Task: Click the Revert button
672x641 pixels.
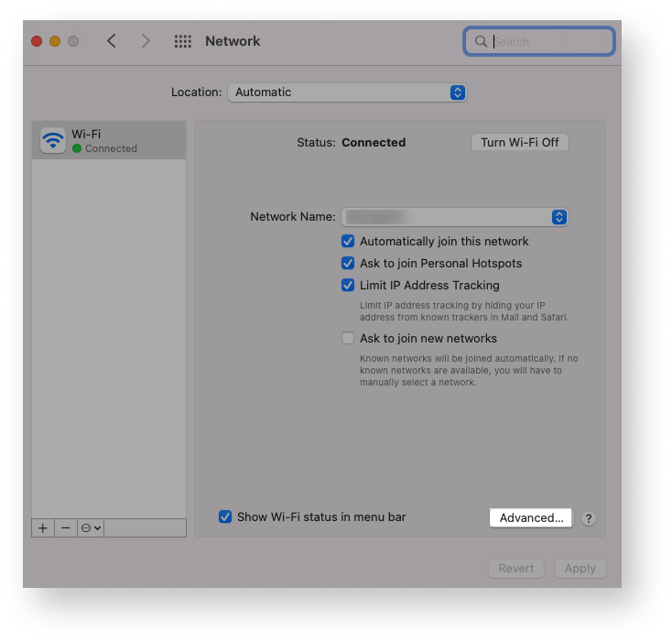Action: [x=516, y=568]
